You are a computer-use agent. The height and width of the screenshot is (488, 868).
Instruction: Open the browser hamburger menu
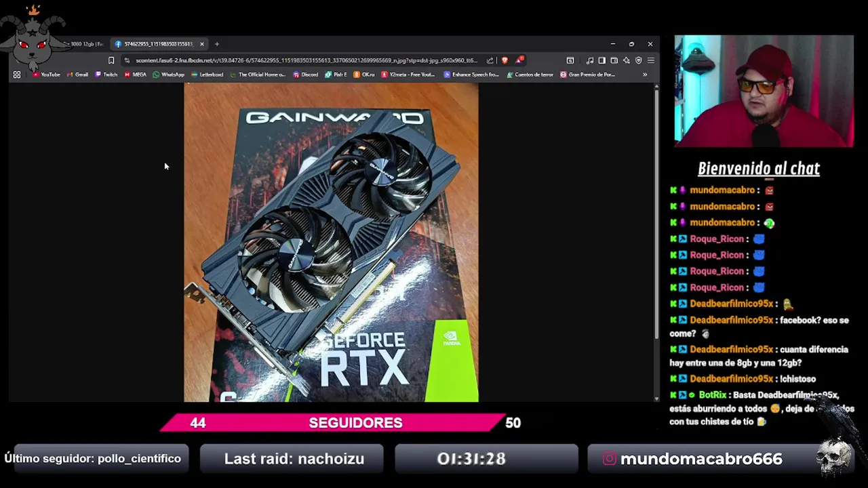pyautogui.click(x=650, y=60)
